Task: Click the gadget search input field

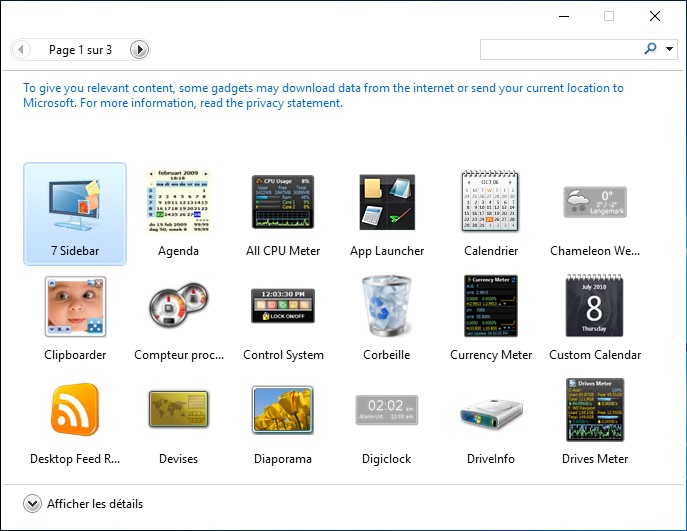Action: (560, 48)
